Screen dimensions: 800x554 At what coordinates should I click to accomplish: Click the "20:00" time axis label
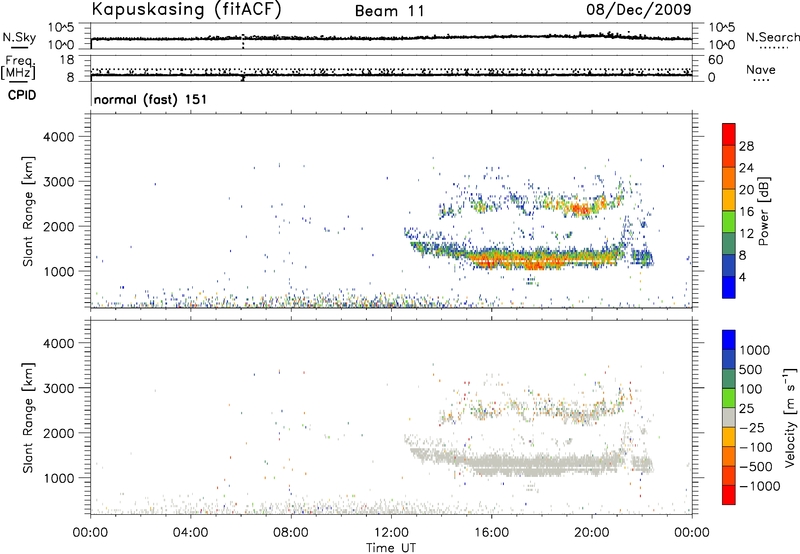(x=592, y=533)
